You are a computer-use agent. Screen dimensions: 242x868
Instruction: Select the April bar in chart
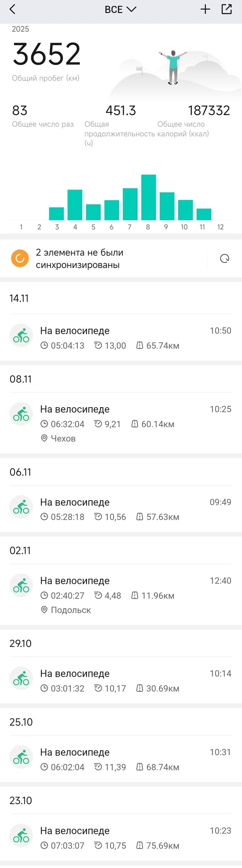click(x=75, y=205)
